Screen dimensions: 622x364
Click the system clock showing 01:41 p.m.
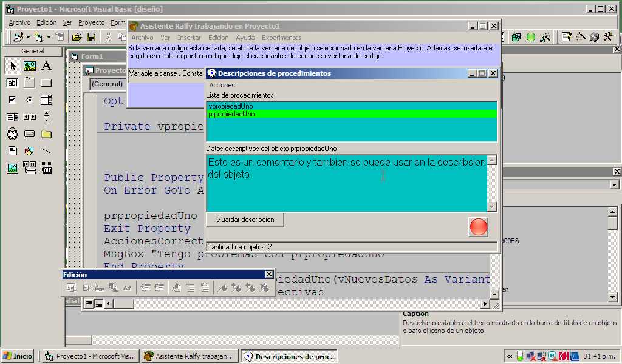[x=599, y=357]
